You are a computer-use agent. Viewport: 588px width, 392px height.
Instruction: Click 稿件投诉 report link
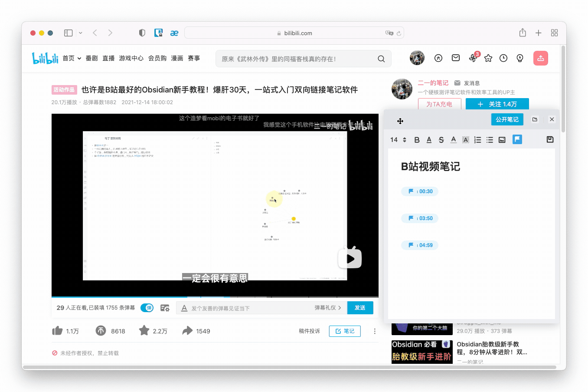coord(309,331)
